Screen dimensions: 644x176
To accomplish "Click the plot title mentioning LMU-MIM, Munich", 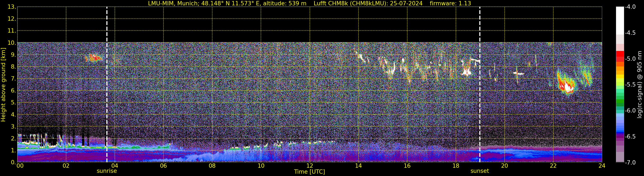I will pyautogui.click(x=227, y=3).
